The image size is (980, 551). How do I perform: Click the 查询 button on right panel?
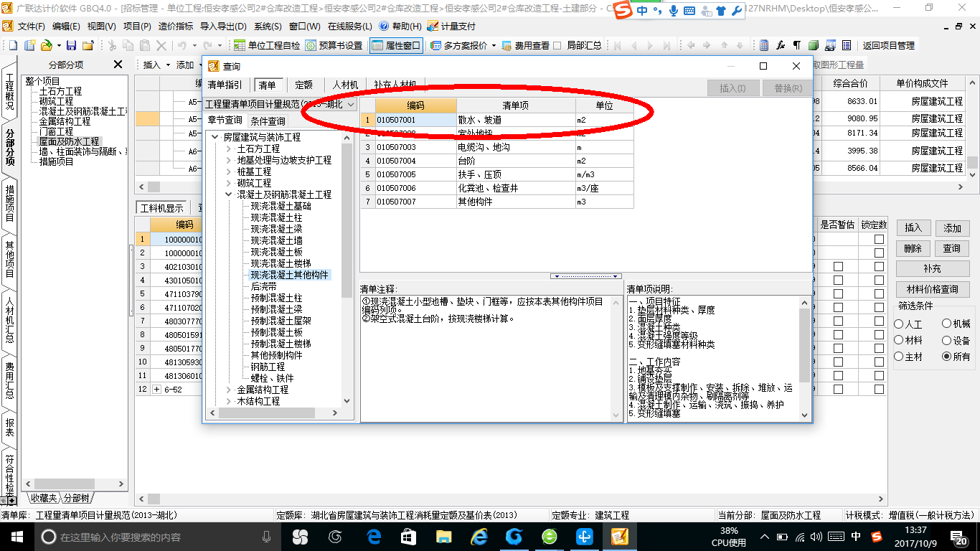tap(951, 248)
